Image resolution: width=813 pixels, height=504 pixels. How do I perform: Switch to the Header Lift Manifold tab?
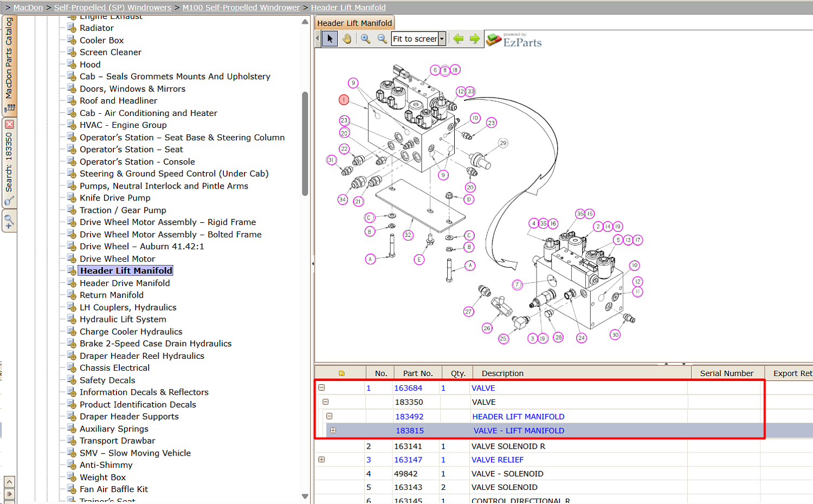354,23
